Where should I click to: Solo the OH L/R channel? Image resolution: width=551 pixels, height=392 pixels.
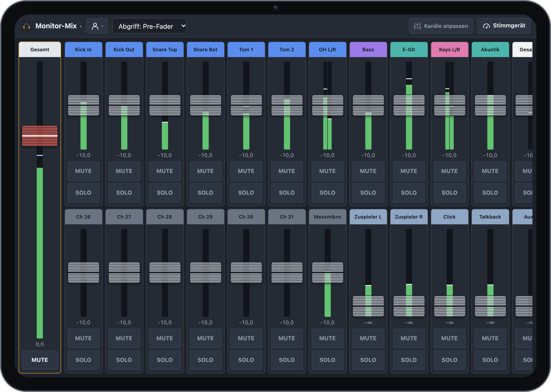click(x=327, y=193)
